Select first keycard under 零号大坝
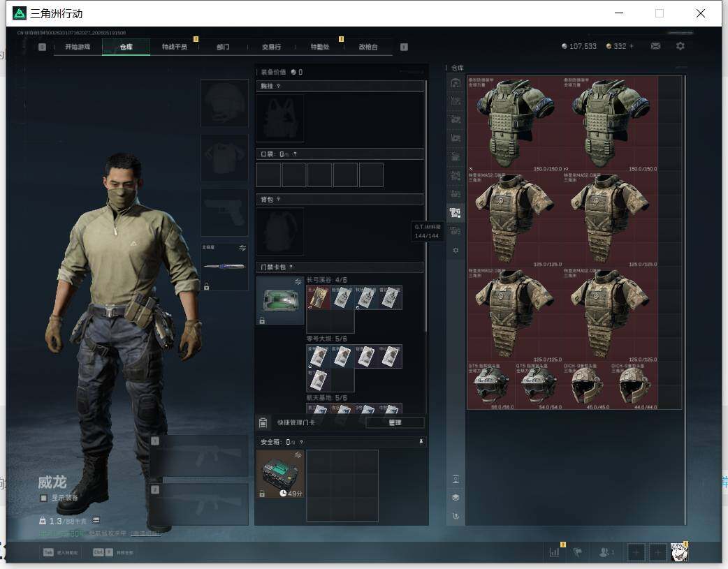Screen dimensions: 728x569 (x=319, y=357)
